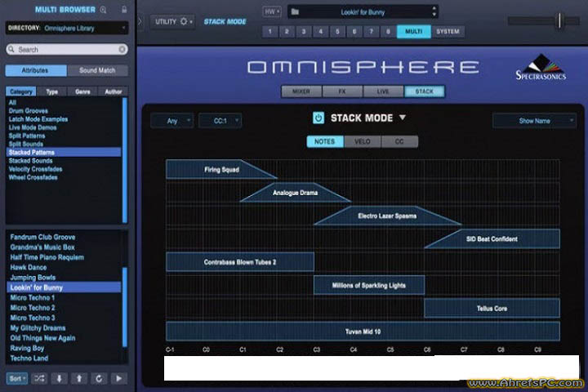The height and width of the screenshot is (392, 588).
Task: Open the Show Name dropdown
Action: click(534, 121)
